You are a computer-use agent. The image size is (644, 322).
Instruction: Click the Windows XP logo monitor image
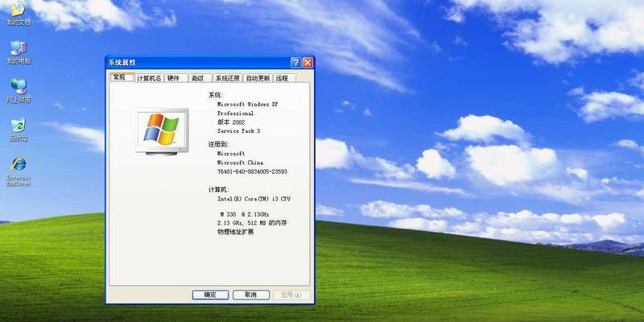(162, 131)
